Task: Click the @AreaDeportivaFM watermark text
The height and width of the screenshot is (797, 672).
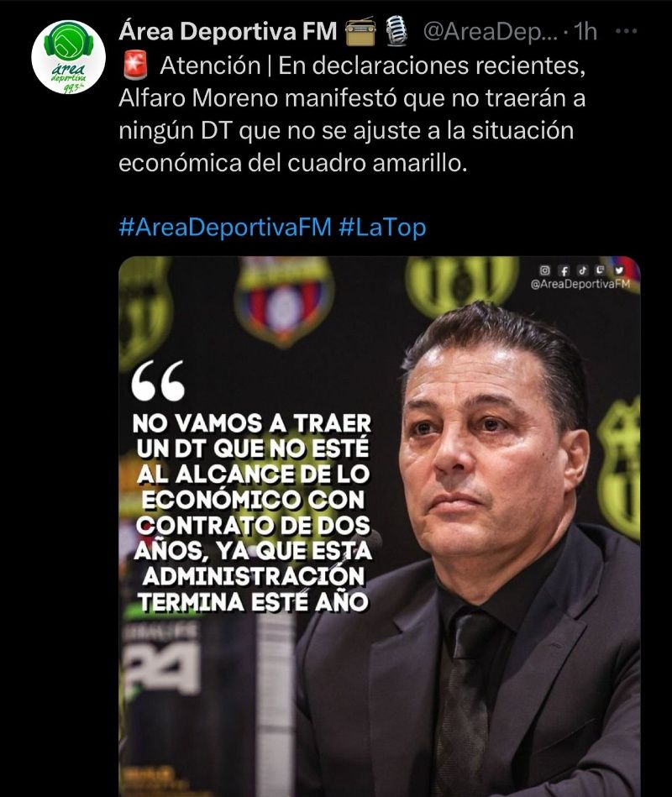Action: point(580,284)
